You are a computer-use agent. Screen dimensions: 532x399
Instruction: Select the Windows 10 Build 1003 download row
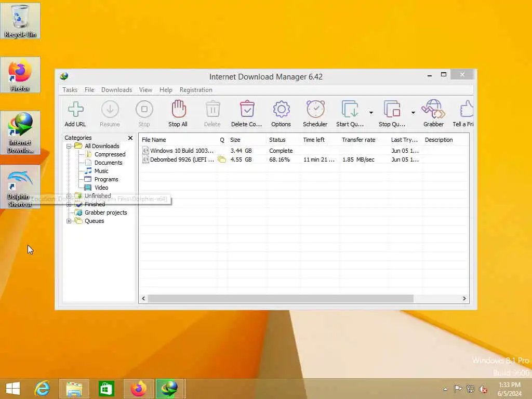[x=304, y=151]
